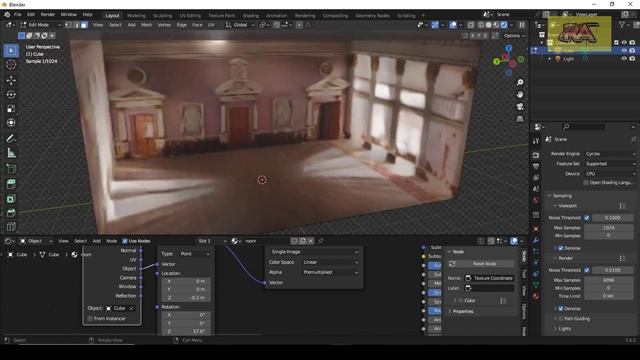
Task: Click the node Name field Texture Coordinate
Action: (489, 278)
